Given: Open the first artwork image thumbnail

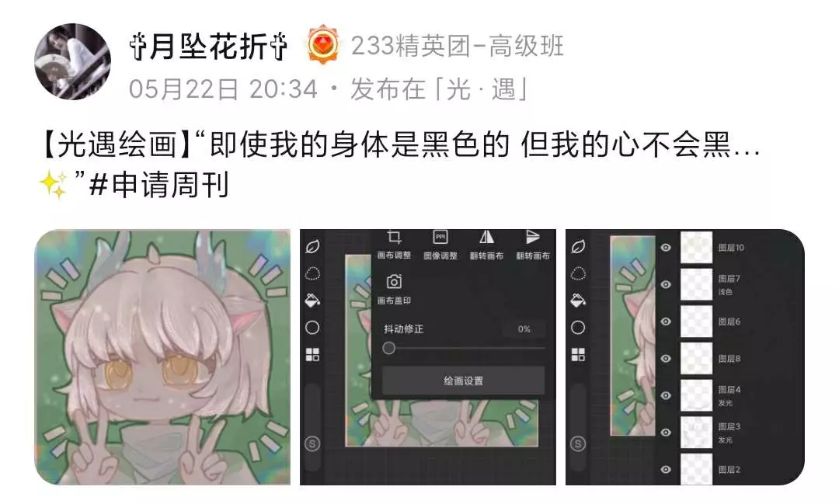Looking at the screenshot, I should click(x=162, y=357).
